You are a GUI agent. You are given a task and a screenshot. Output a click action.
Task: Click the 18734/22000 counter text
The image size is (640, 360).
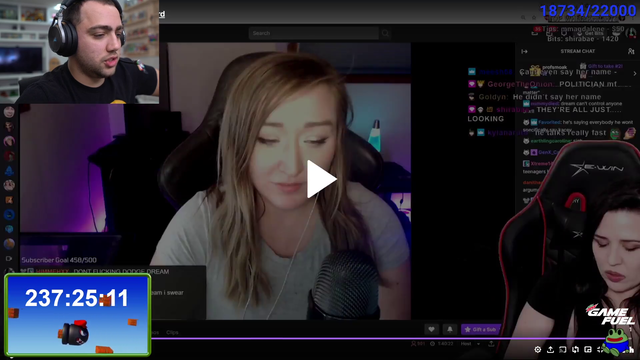588,10
